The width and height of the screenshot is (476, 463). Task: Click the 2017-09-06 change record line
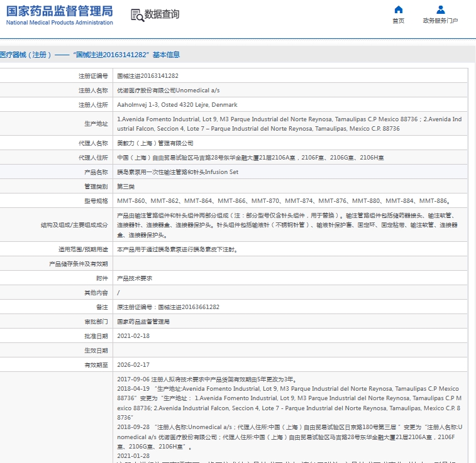point(207,379)
